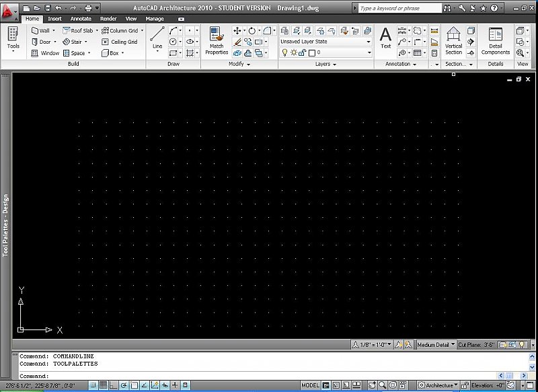The height and width of the screenshot is (392, 538).
Task: Click the Revision Cloud annotation icon
Action: (417, 31)
